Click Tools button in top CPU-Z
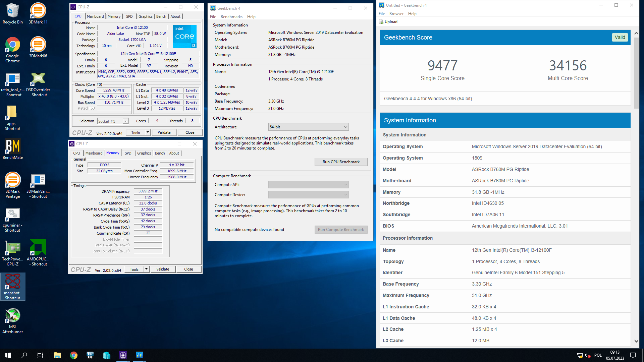This screenshot has width=644, height=362. [x=136, y=132]
